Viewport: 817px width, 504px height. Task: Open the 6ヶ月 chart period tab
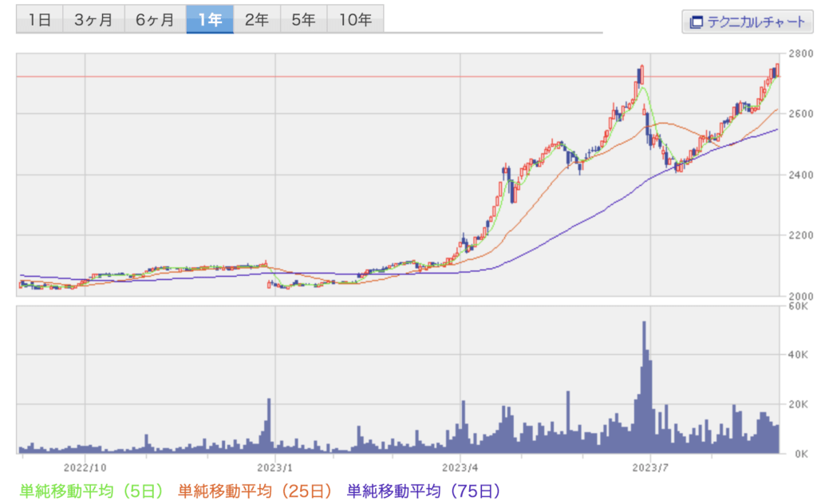click(x=155, y=20)
